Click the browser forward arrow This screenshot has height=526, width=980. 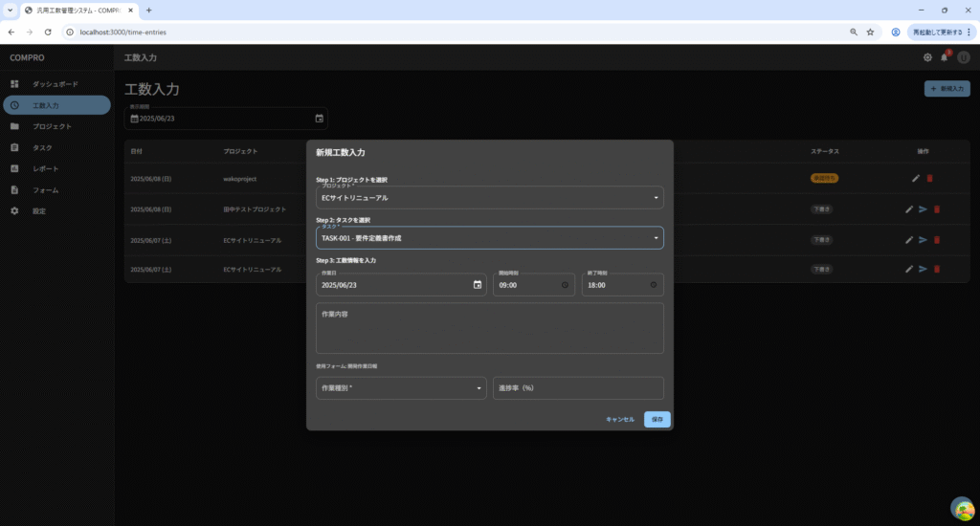click(x=30, y=32)
